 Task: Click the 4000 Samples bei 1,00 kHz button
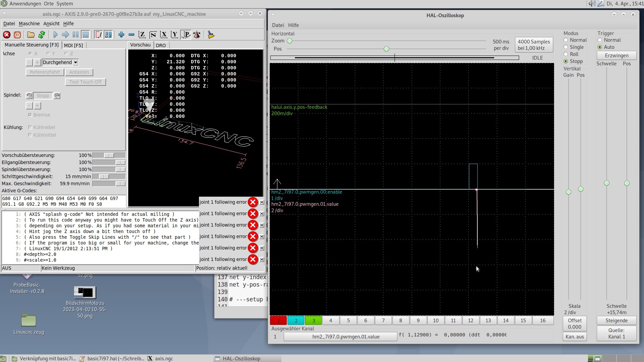click(x=534, y=45)
